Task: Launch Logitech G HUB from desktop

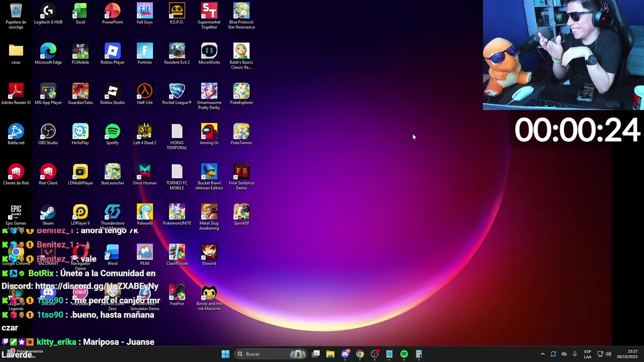Action: 48,14
